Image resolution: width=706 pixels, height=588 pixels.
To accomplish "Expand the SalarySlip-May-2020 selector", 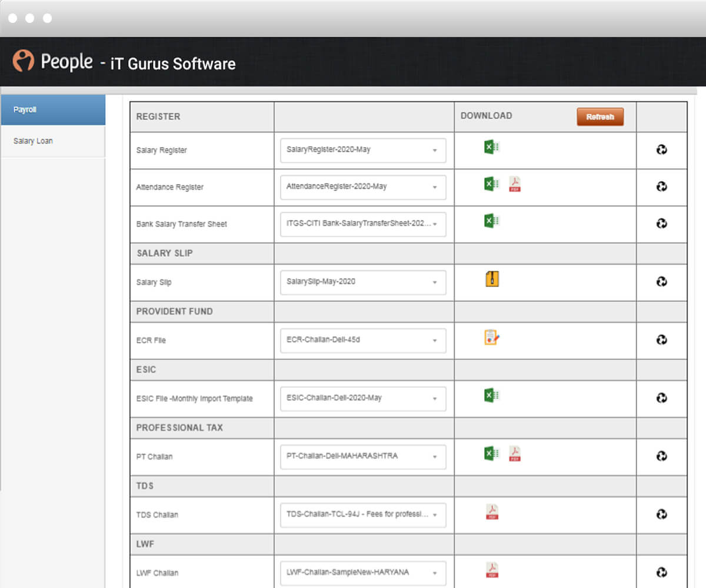I will 362,282.
